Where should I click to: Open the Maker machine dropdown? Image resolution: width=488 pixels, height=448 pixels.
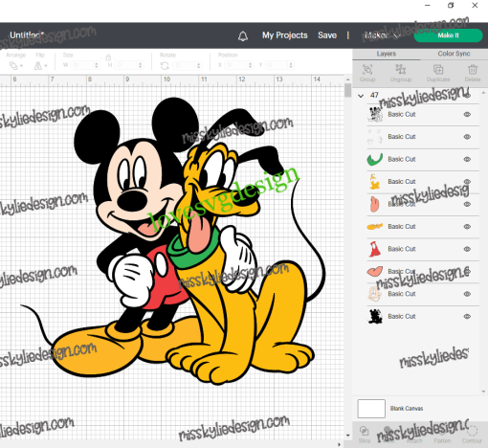[x=382, y=35]
